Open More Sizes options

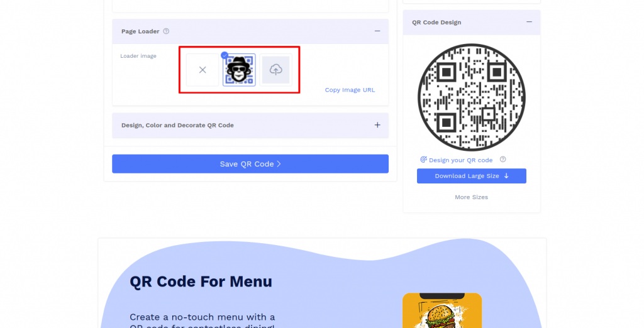click(x=471, y=197)
